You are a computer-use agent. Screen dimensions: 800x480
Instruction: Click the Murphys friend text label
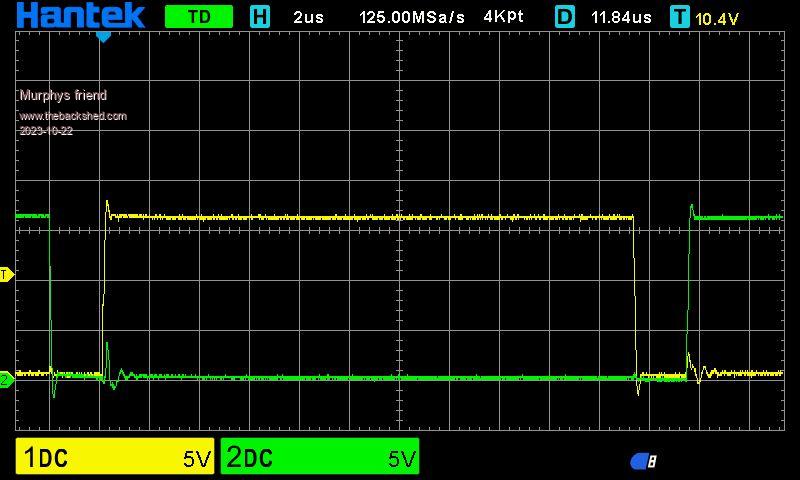(x=63, y=96)
